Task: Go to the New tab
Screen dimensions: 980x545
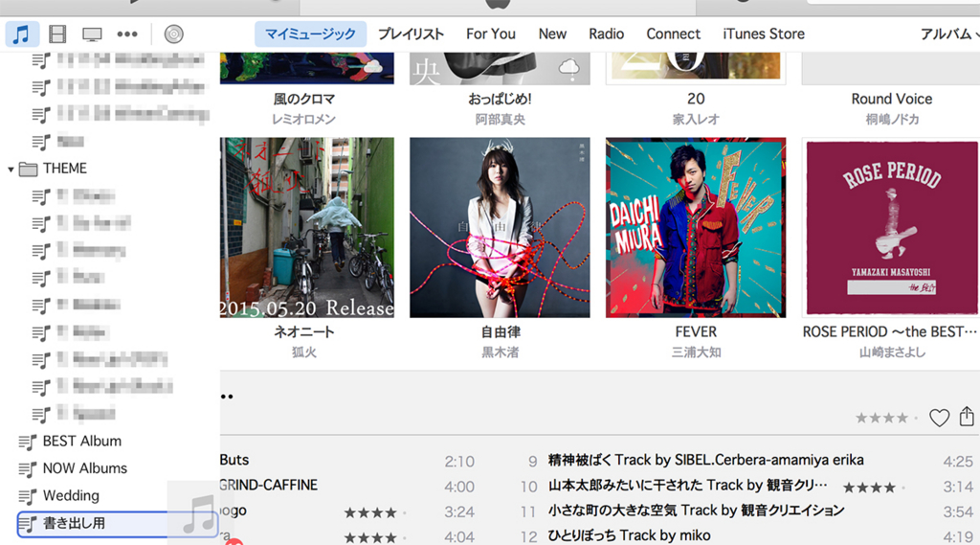Action: [552, 34]
